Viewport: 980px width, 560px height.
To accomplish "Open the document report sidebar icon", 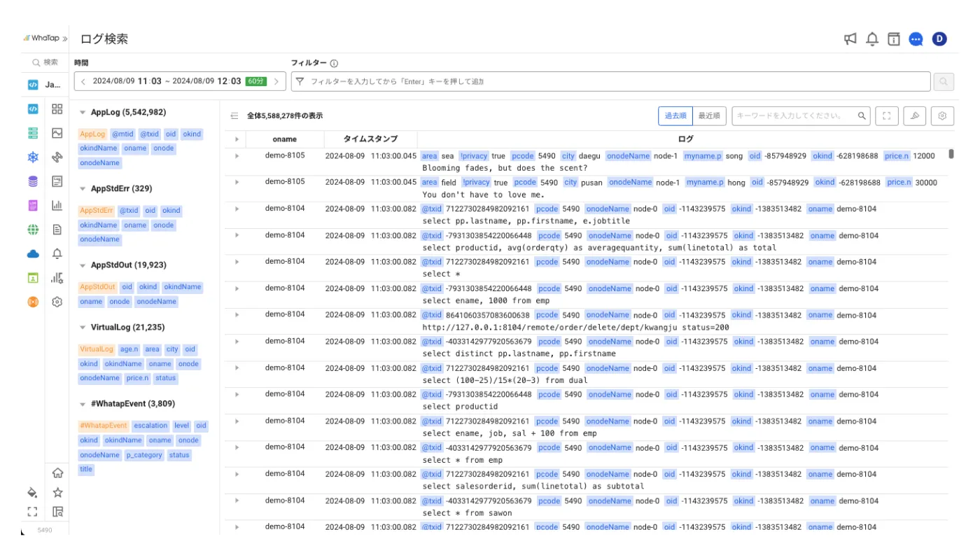I will (57, 230).
